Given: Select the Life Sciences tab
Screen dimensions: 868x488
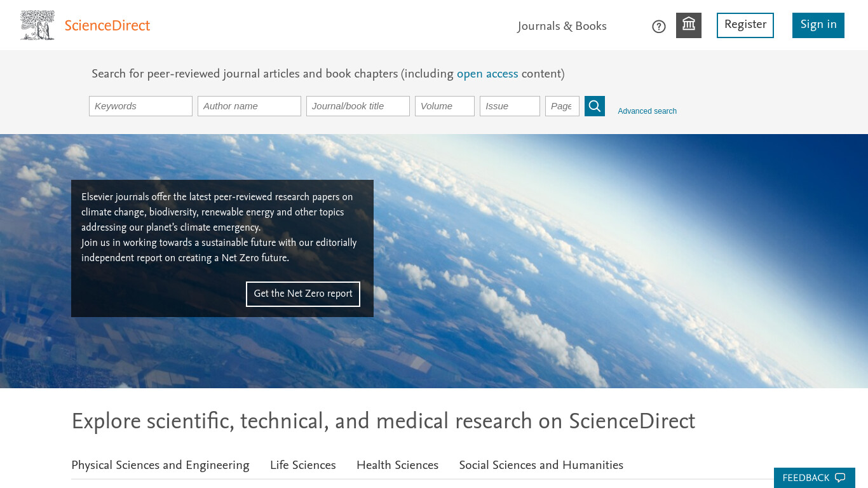Looking at the screenshot, I should coord(303,465).
